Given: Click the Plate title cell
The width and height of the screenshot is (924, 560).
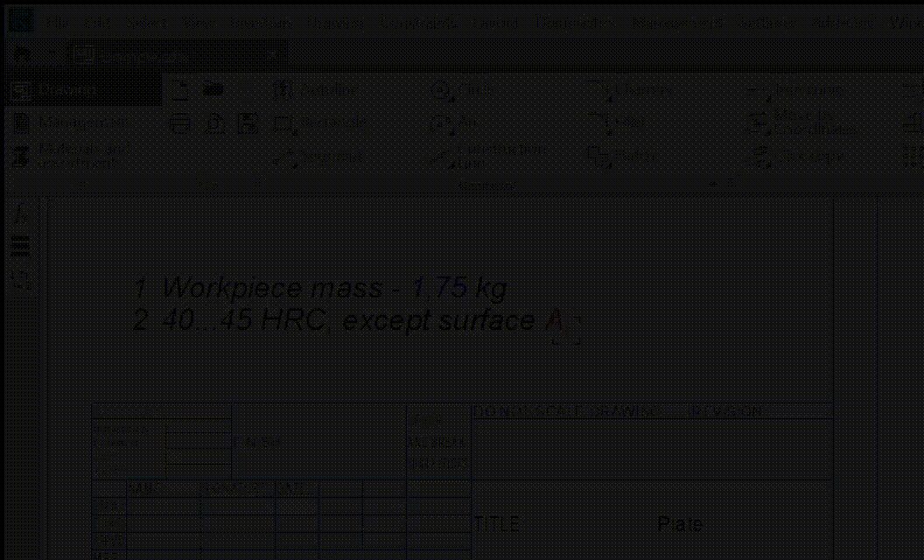Looking at the screenshot, I should point(680,524).
